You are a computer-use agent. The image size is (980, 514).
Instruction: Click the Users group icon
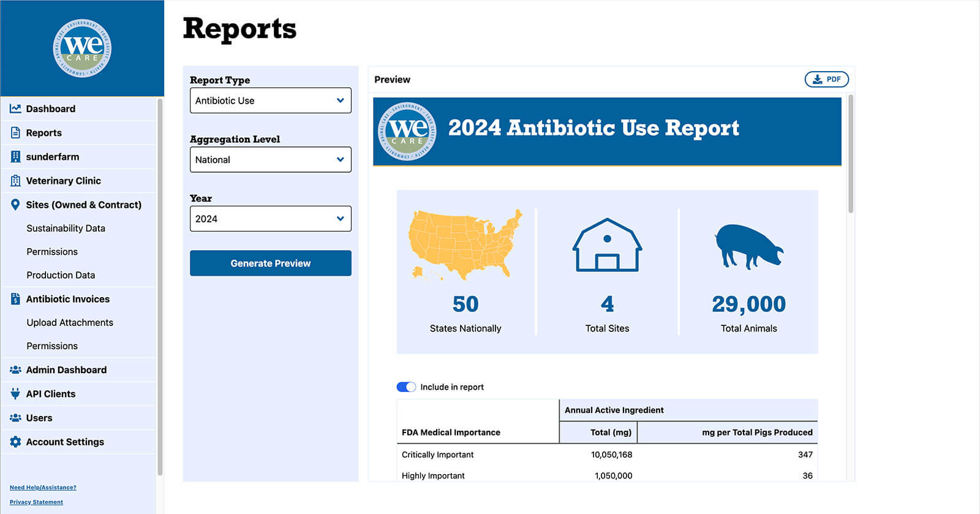(x=15, y=418)
